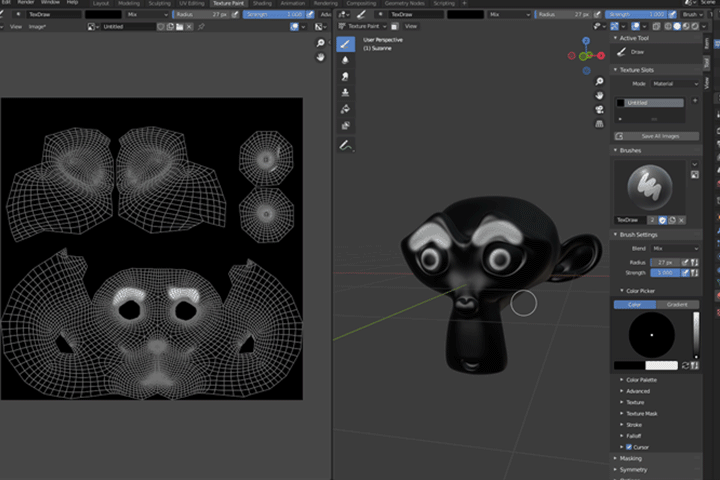This screenshot has width=720, height=480.
Task: Open View menu in 3D viewport header
Action: (x=411, y=26)
